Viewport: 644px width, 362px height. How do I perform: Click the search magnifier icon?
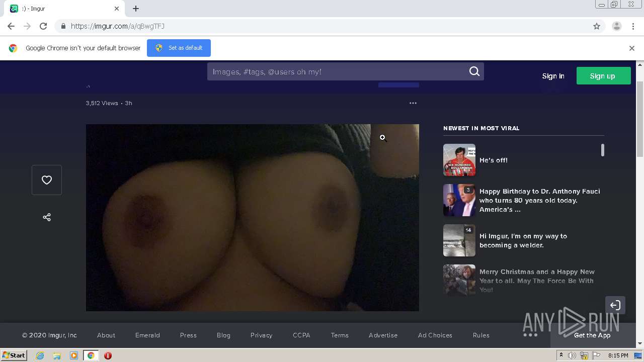tap(474, 71)
